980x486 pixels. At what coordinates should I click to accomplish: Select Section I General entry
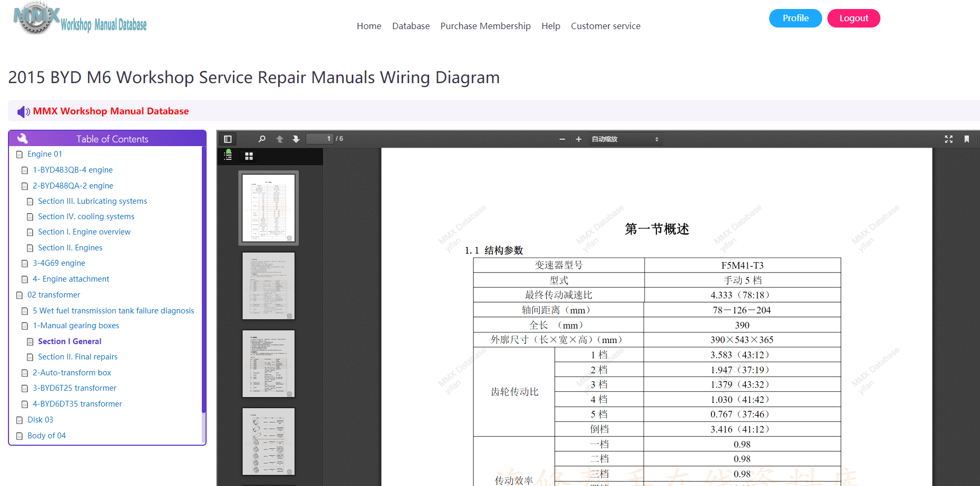click(x=70, y=341)
